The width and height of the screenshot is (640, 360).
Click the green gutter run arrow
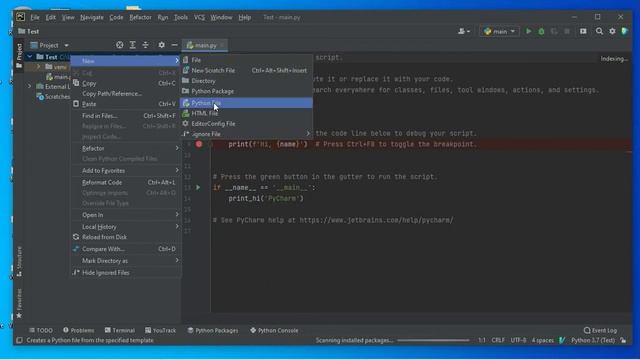[198, 187]
